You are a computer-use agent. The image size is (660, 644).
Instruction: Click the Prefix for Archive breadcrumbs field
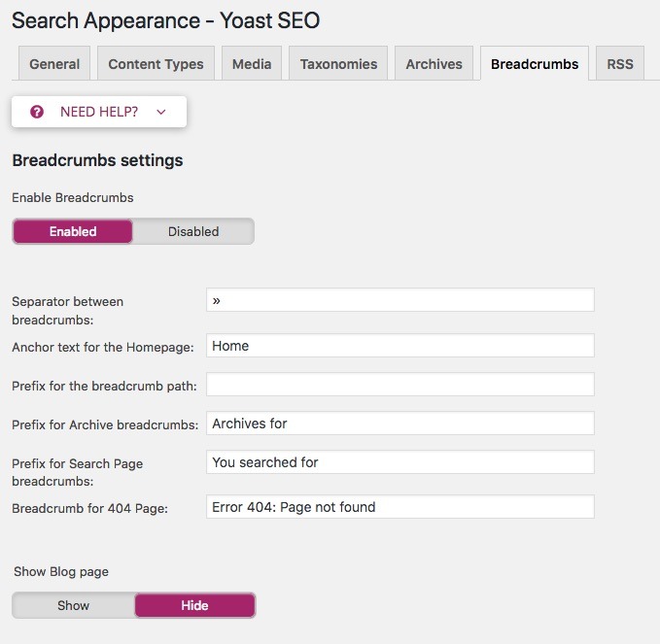(x=400, y=424)
